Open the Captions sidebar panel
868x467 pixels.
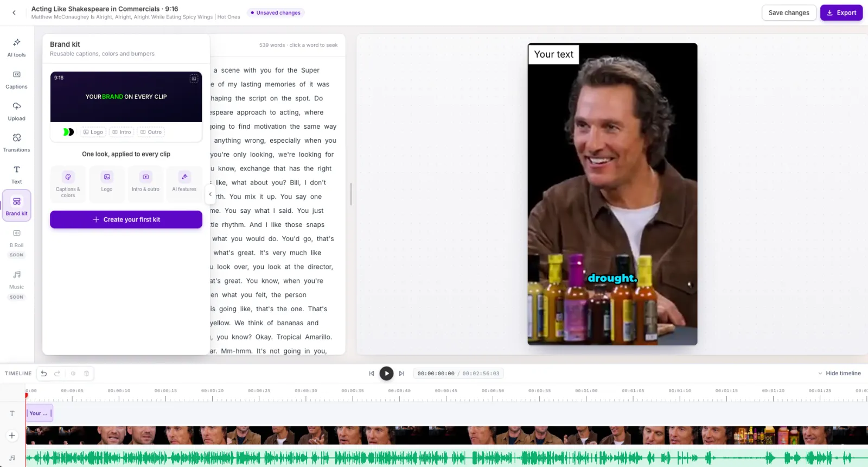pos(16,79)
